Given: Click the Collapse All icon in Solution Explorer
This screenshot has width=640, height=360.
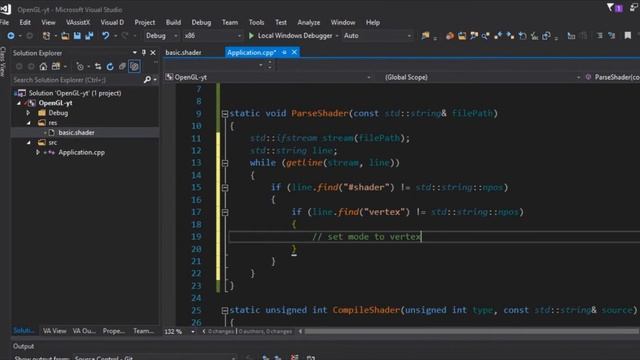Looking at the screenshot, I should (122, 67).
